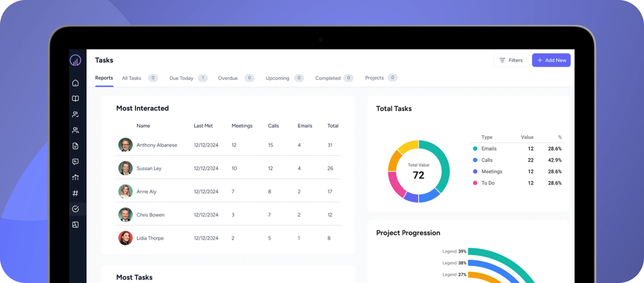This screenshot has height=283, width=644.
Task: Switch to the Completed tab
Action: 334,78
